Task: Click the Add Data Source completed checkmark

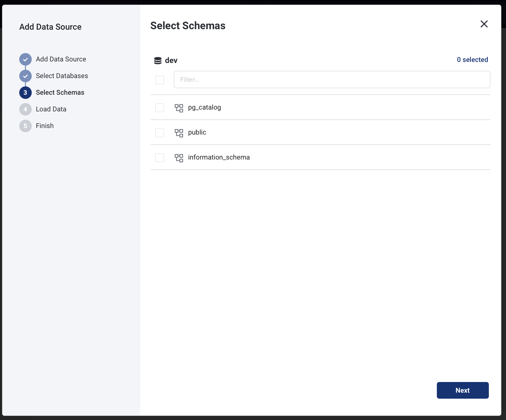Action: 25,59
